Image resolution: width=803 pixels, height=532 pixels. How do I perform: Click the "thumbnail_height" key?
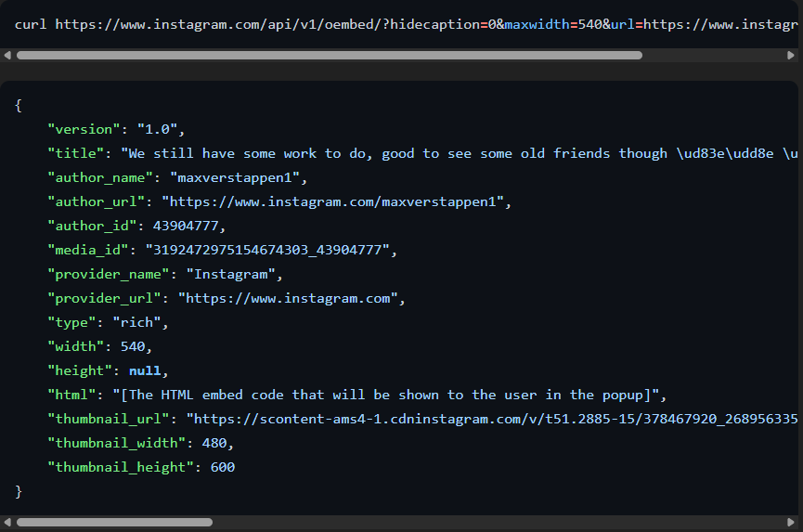click(x=121, y=467)
